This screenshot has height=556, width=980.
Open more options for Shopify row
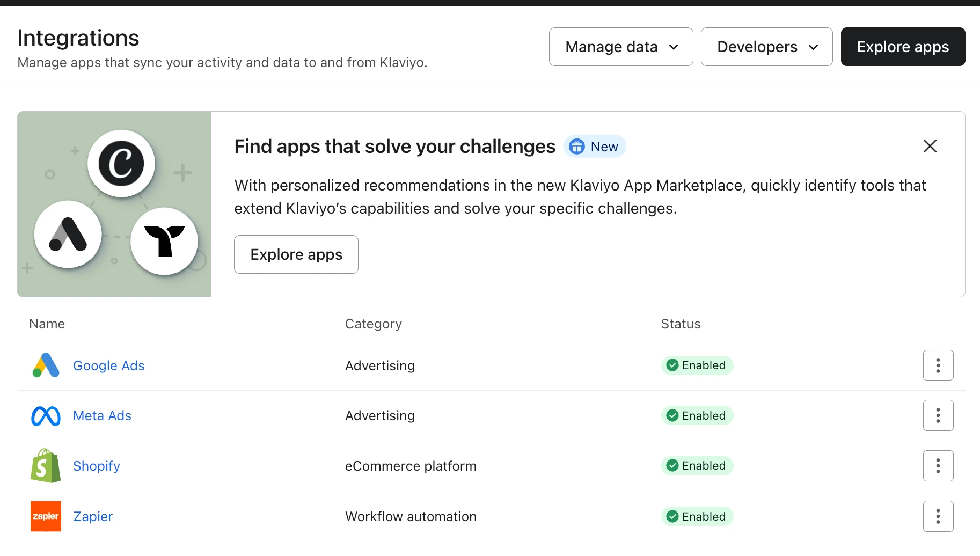(938, 466)
